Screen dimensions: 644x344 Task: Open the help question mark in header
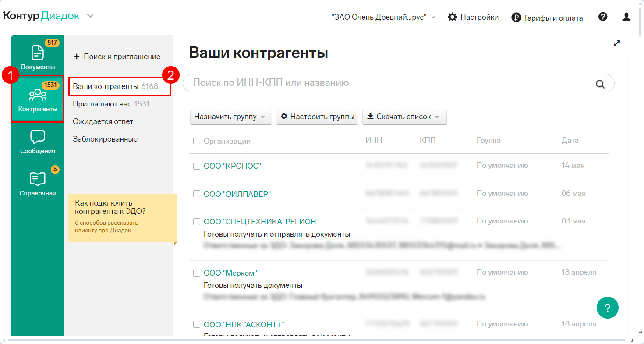point(603,17)
